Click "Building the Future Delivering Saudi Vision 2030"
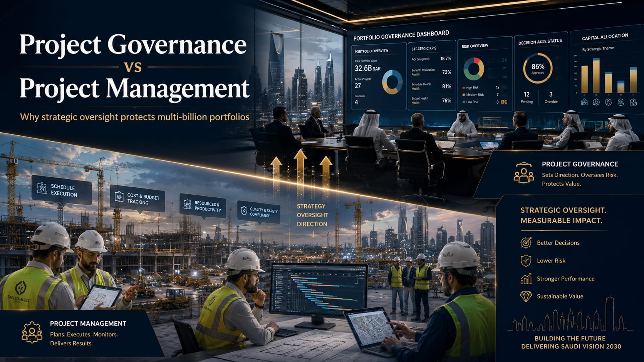Screen dimensions: 644x362 [x=571, y=342]
